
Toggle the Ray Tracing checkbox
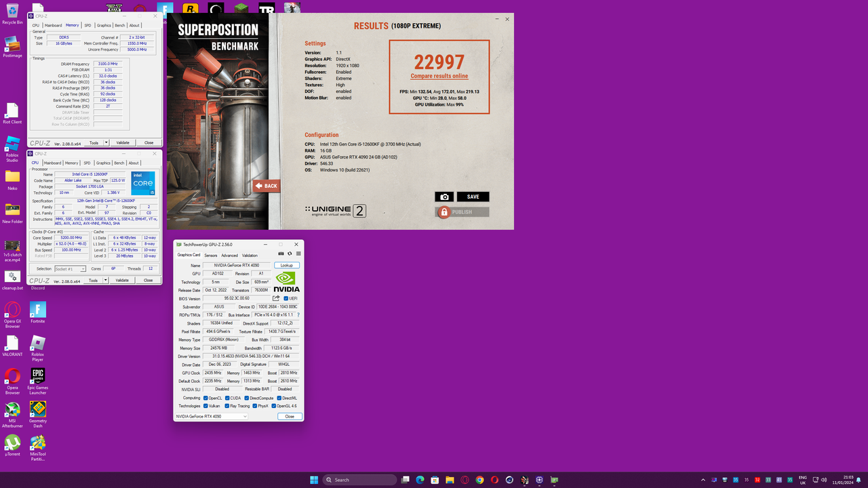[226, 406]
